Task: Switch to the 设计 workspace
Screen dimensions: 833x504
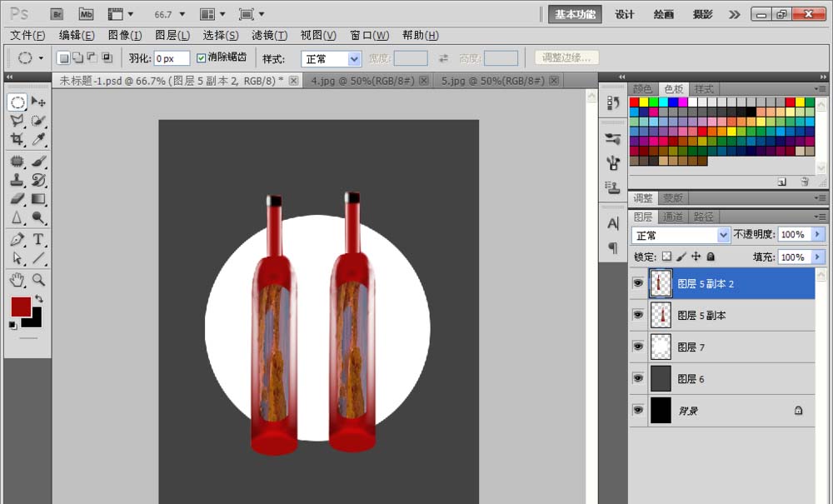Action: 624,14
